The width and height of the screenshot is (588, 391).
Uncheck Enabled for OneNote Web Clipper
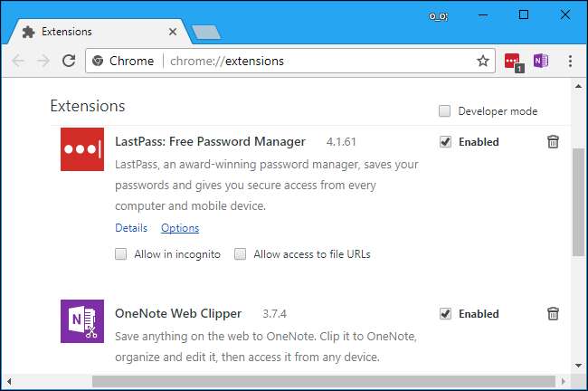[x=445, y=314]
